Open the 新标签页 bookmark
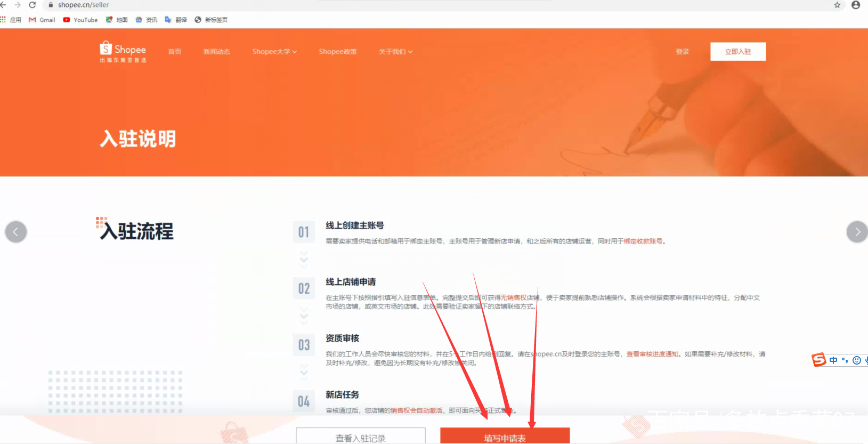The height and width of the screenshot is (444, 868). (x=211, y=20)
